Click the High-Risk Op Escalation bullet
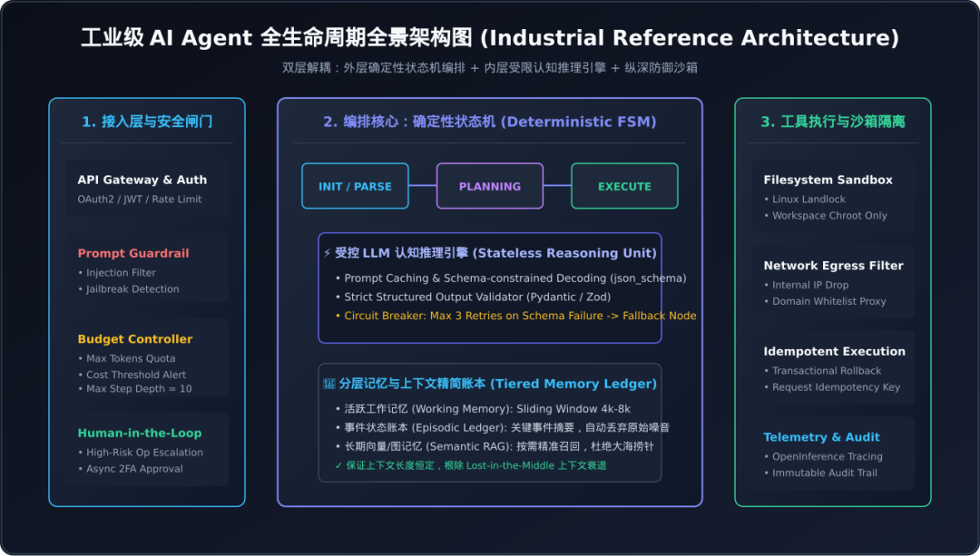This screenshot has width=980, height=556. pos(140,453)
